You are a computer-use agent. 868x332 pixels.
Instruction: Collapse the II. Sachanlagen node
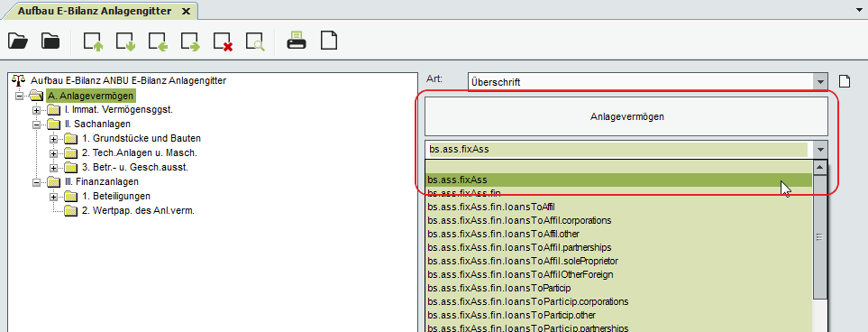click(x=37, y=124)
